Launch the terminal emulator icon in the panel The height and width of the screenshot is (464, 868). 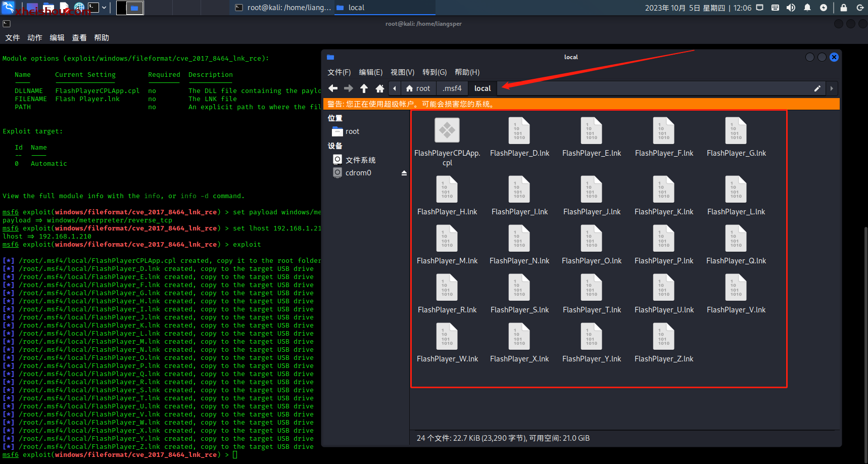(x=93, y=8)
